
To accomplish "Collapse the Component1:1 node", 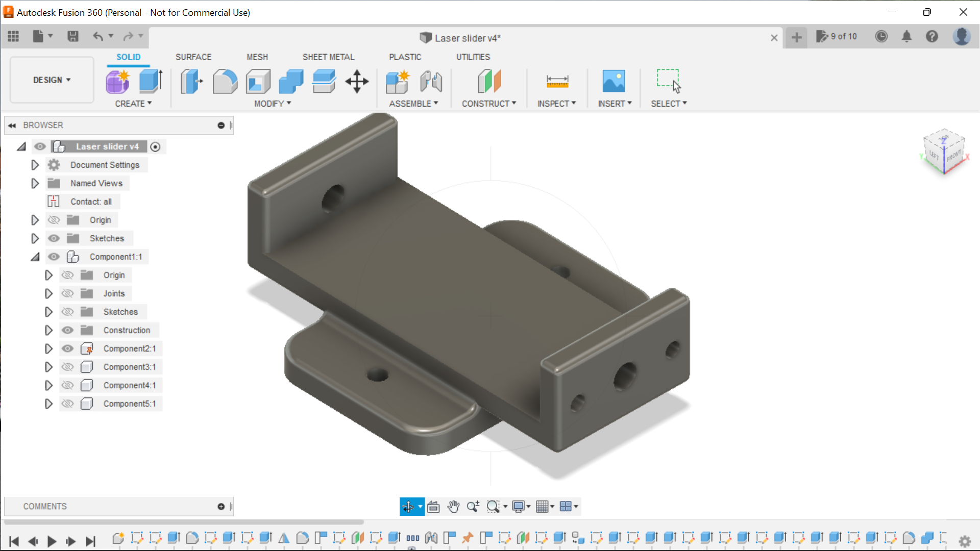I will click(35, 257).
